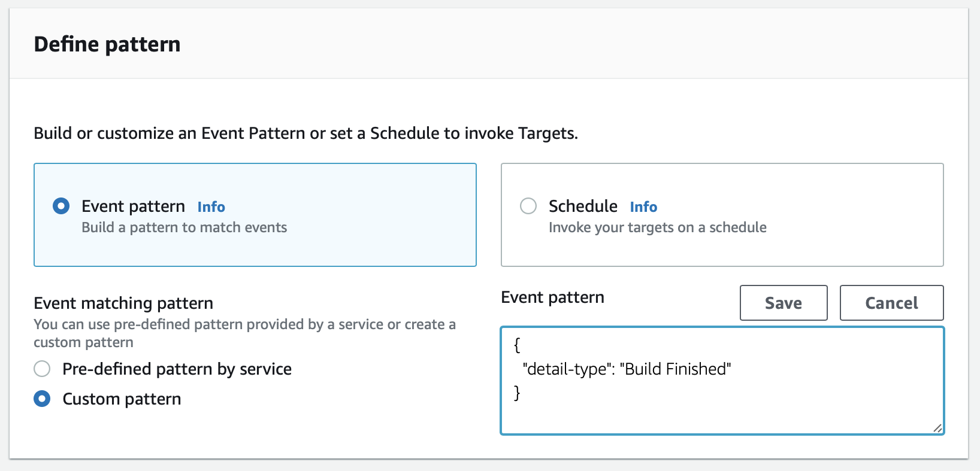This screenshot has width=980, height=471.
Task: Click the resize handle of the JSON editor
Action: tap(937, 428)
